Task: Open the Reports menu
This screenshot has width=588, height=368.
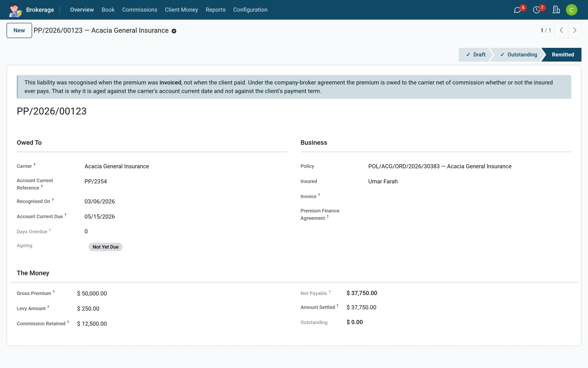Action: 215,10
